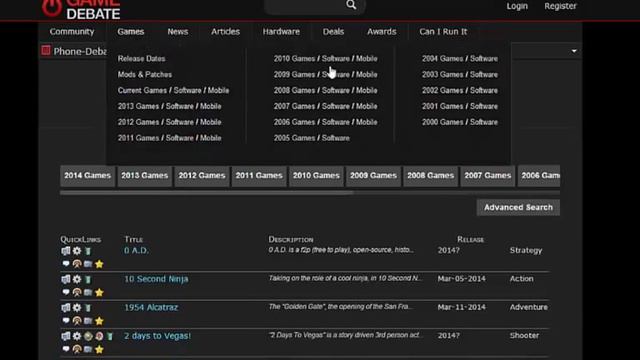Image resolution: width=640 pixels, height=360 pixels.
Task: Click the yellow star for 10 Second Ninja
Action: click(99, 292)
